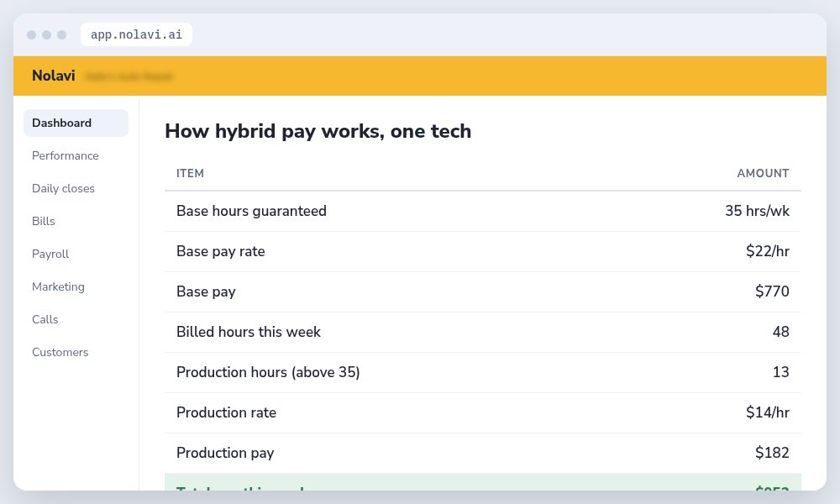Viewport: 840px width, 504px height.
Task: Click the '$182' amount
Action: (772, 453)
